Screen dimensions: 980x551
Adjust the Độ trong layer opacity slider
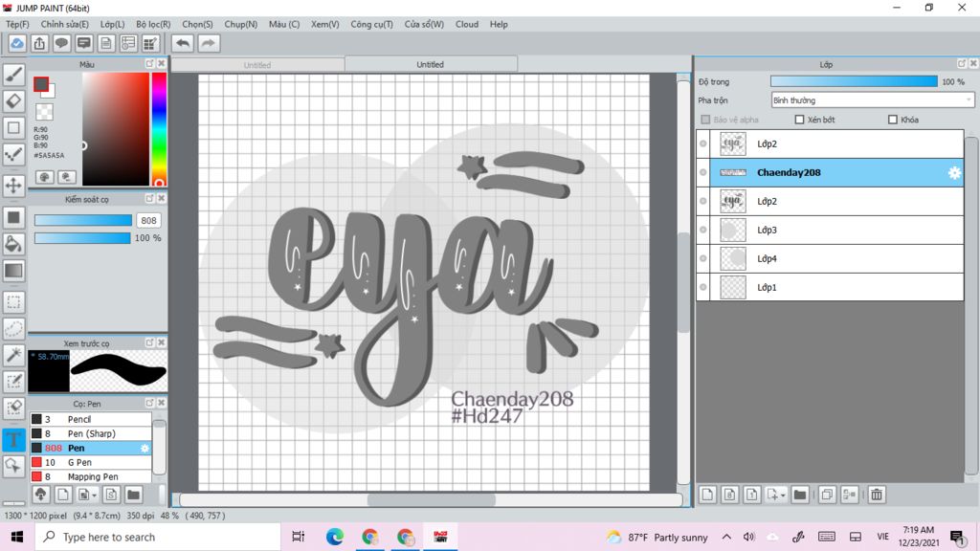(x=854, y=82)
